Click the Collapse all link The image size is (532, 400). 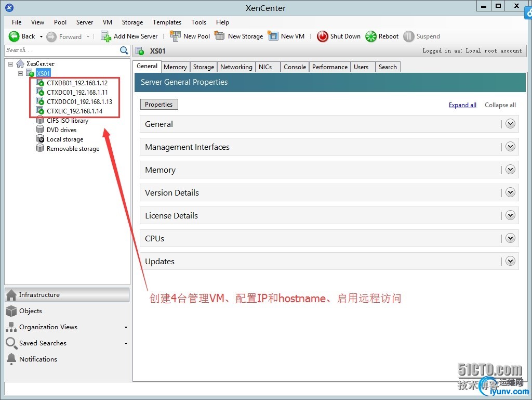500,105
